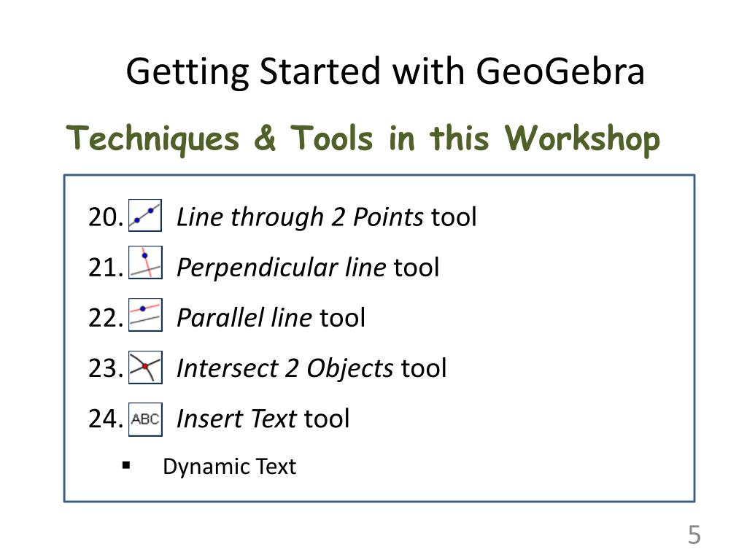The image size is (747, 560).
Task: Click the 'Intersect 2 Objects tool' label
Action: click(311, 368)
